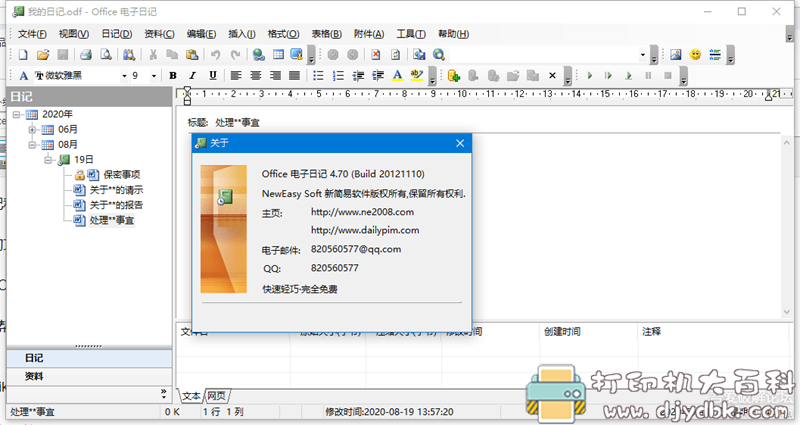
Task: Click the New document icon
Action: (x=23, y=55)
